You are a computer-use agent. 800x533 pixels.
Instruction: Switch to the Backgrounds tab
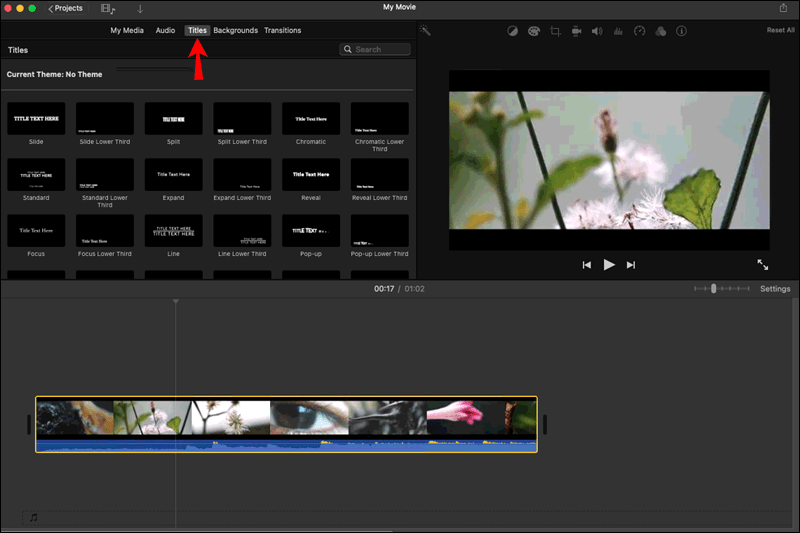coord(236,31)
